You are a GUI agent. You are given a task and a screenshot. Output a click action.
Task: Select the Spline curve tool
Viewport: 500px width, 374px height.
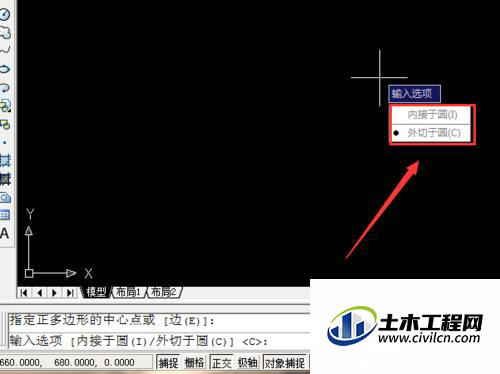[5, 50]
